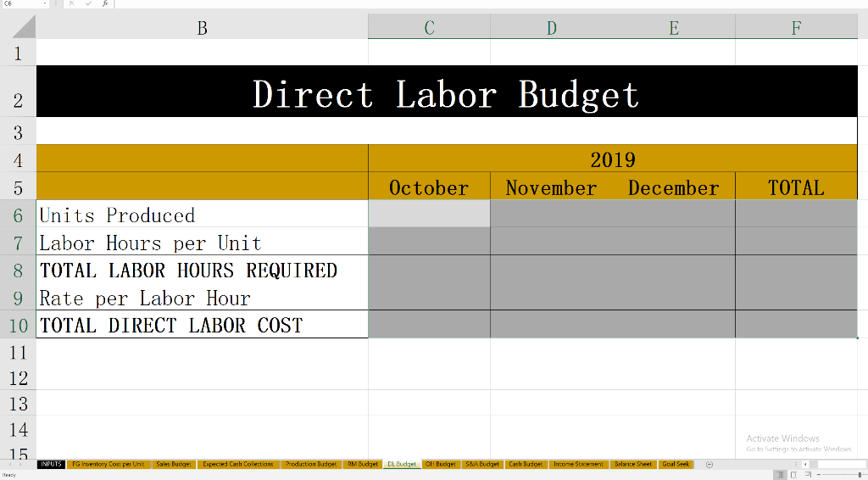
Task: Select row 6 header
Action: (x=18, y=215)
